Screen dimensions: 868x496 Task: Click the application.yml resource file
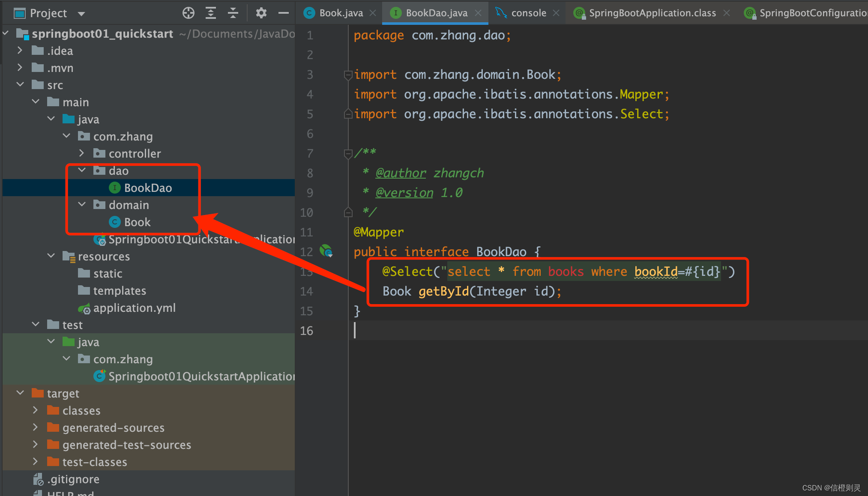click(x=128, y=308)
